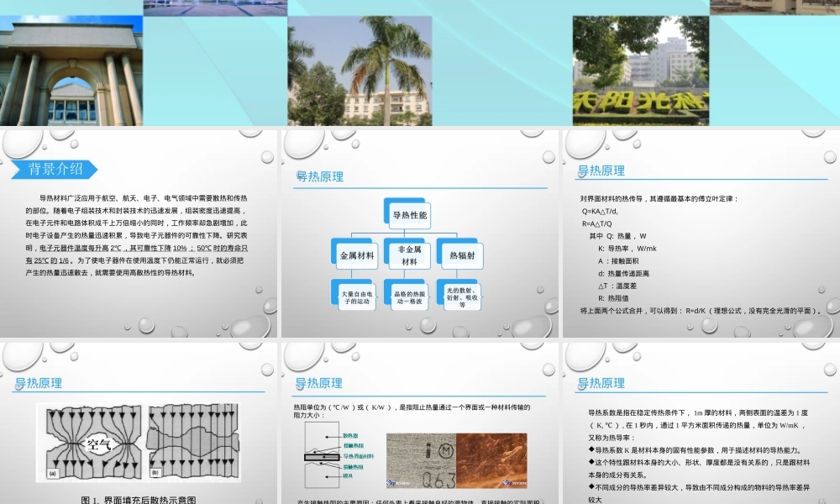840x504 pixels.
Task: Click the copper-colored surface micrograph
Action: (491, 460)
